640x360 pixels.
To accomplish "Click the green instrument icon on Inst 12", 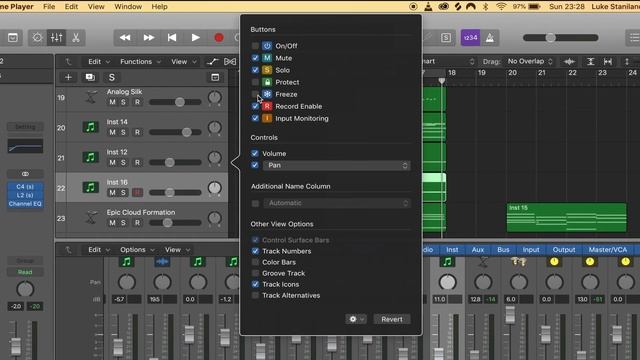I will coord(91,157).
